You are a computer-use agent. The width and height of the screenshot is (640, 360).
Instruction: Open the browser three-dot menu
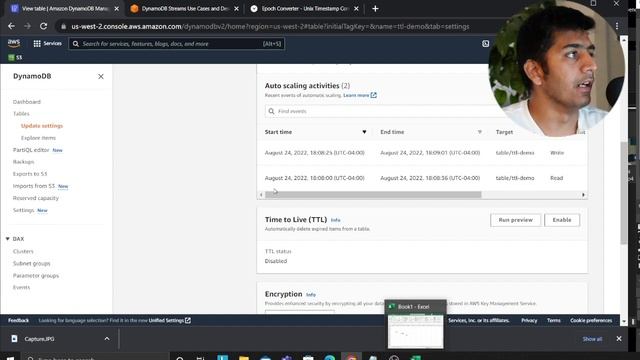[617, 26]
